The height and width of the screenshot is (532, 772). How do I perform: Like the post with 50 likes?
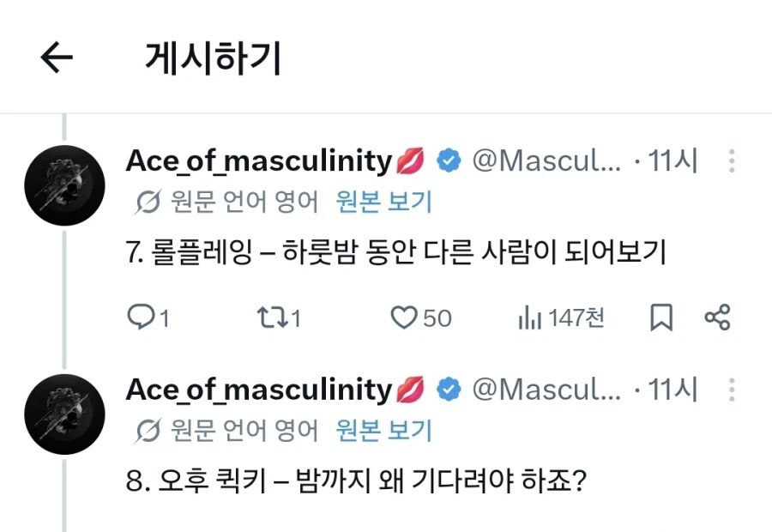[x=421, y=317]
